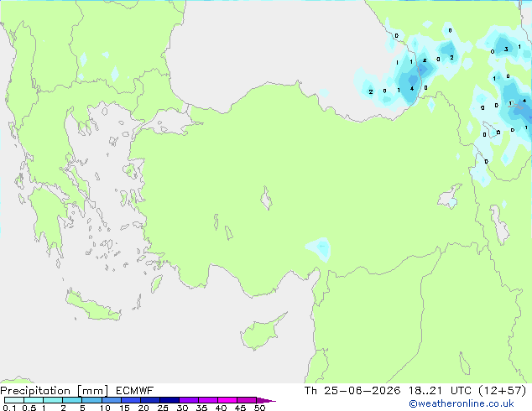The image size is (532, 411).
Task: Click the 25–30 mm dark blue legend swatch
Action: (x=170, y=400)
